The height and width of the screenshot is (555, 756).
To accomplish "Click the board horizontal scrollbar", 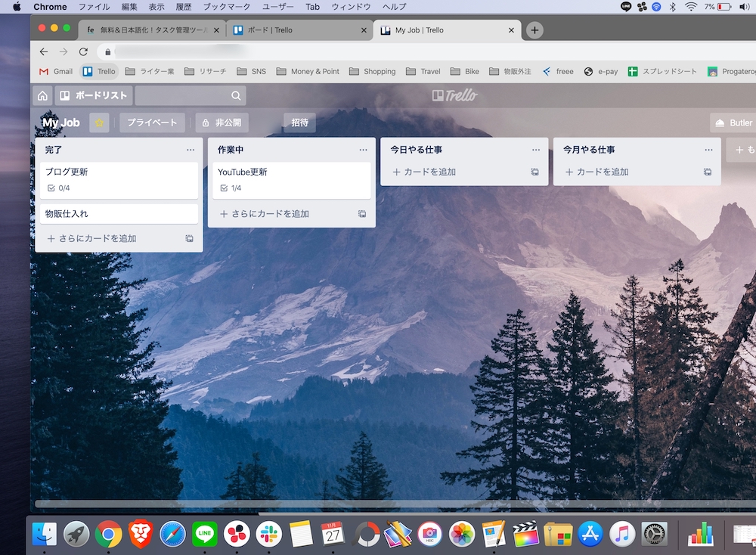I will [x=395, y=504].
